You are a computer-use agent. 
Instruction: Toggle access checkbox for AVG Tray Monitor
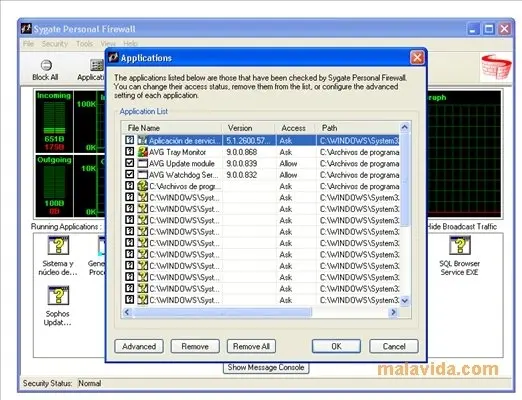(x=130, y=152)
